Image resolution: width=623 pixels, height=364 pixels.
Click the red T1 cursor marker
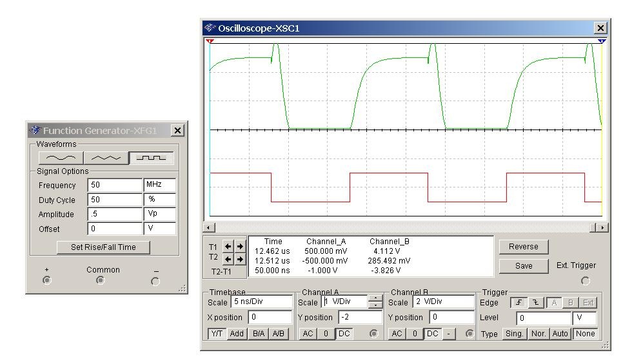pos(210,41)
